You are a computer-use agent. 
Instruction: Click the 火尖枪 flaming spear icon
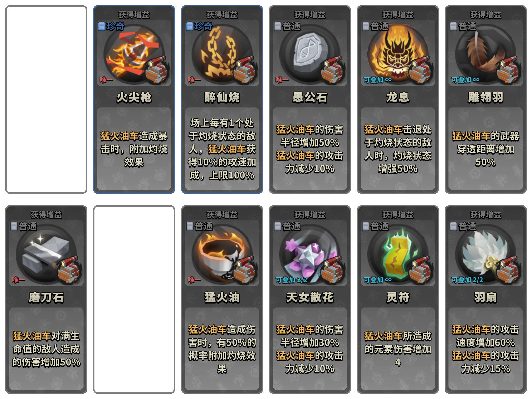(134, 54)
